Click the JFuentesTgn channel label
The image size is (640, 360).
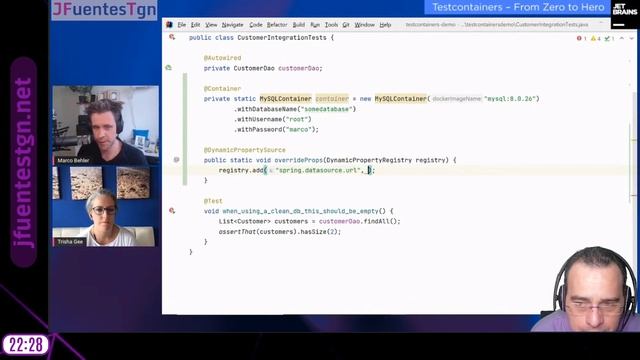104,10
